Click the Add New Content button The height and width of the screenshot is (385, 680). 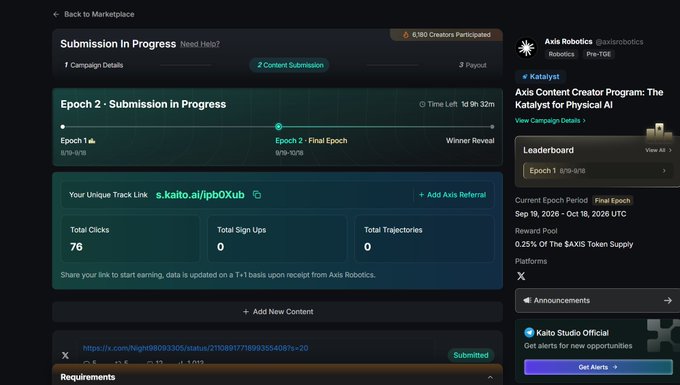[278, 311]
